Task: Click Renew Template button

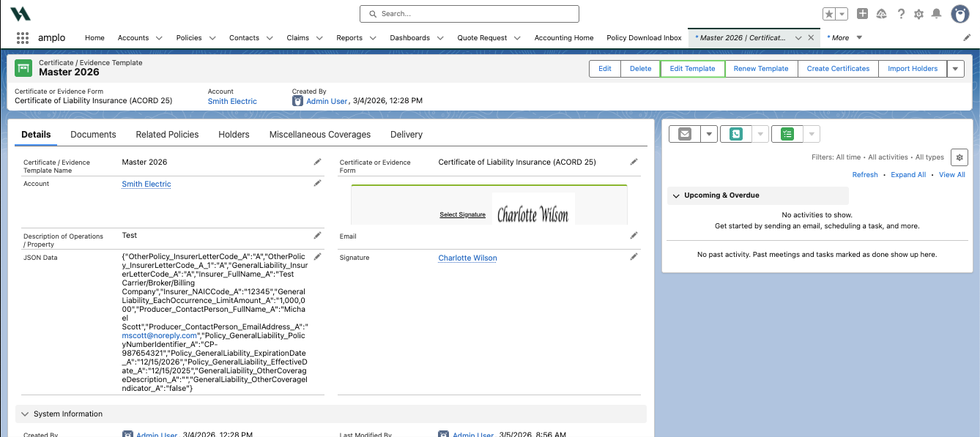Action: point(761,69)
